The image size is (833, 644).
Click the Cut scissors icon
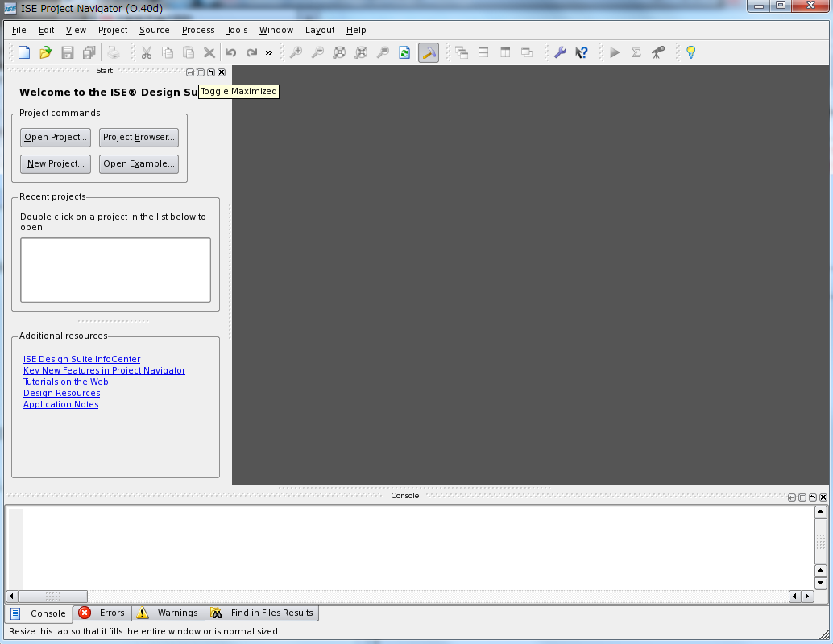click(147, 52)
